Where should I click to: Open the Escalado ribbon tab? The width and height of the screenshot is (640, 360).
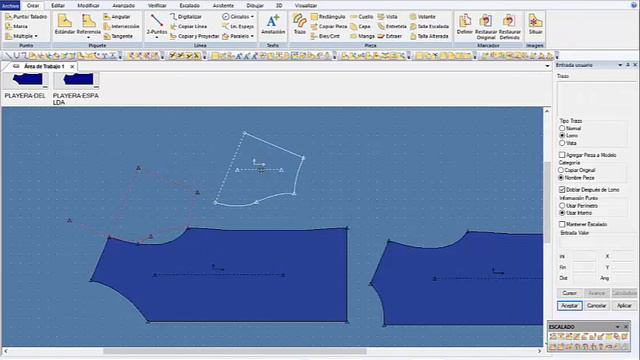[190, 6]
